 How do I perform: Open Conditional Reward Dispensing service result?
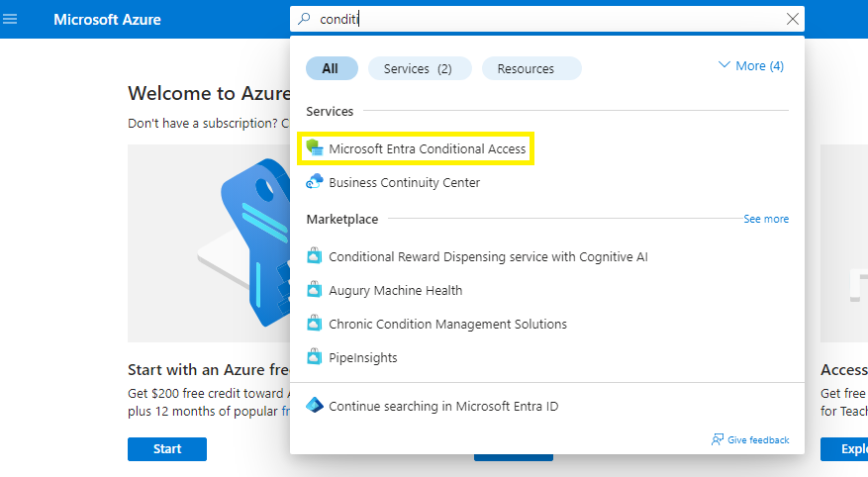point(488,256)
